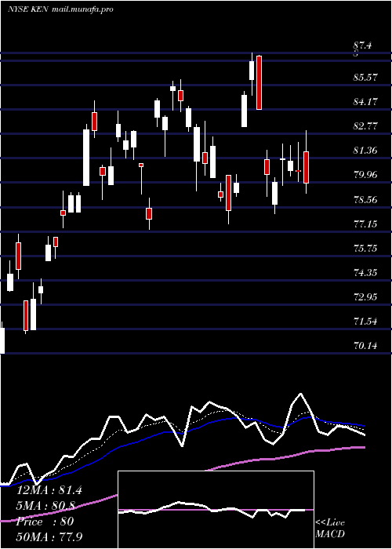The width and height of the screenshot is (392, 549).
Task: Click the MACD inset chart panel
Action: pos(216,510)
